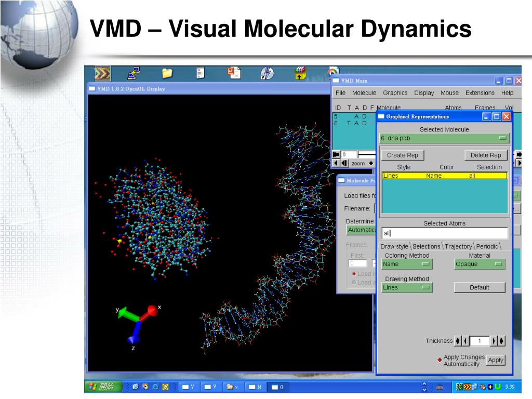
Task: Open the Automatic file type dropdown in Molecule File Browser
Action: click(361, 230)
